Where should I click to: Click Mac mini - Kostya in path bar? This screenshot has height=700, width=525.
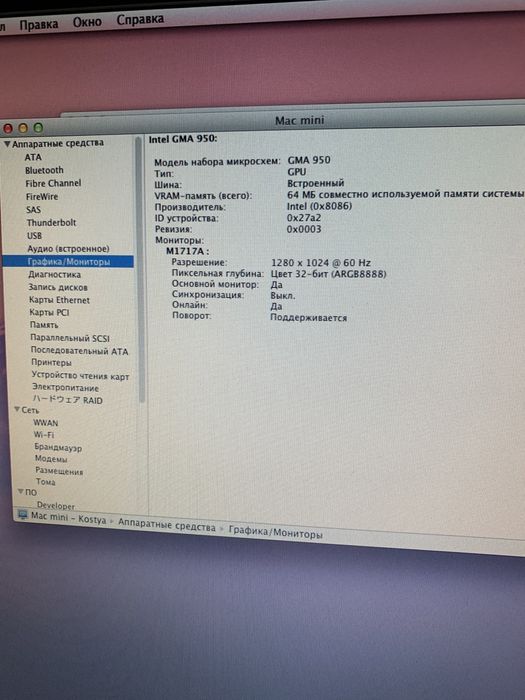click(x=68, y=518)
